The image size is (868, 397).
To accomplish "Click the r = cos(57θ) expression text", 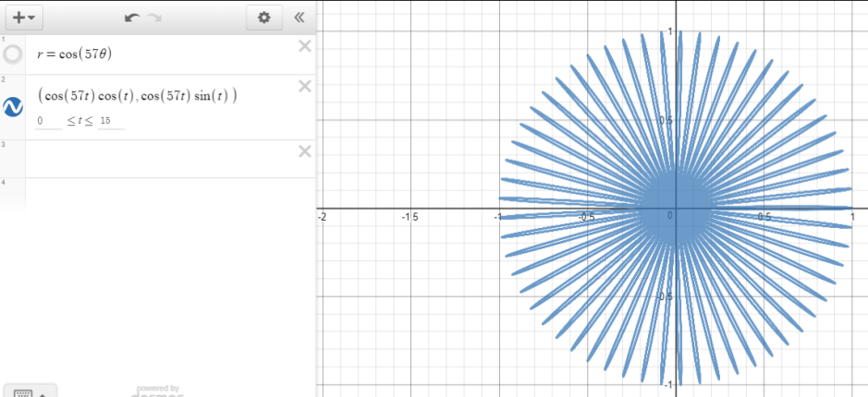I will [74, 54].
